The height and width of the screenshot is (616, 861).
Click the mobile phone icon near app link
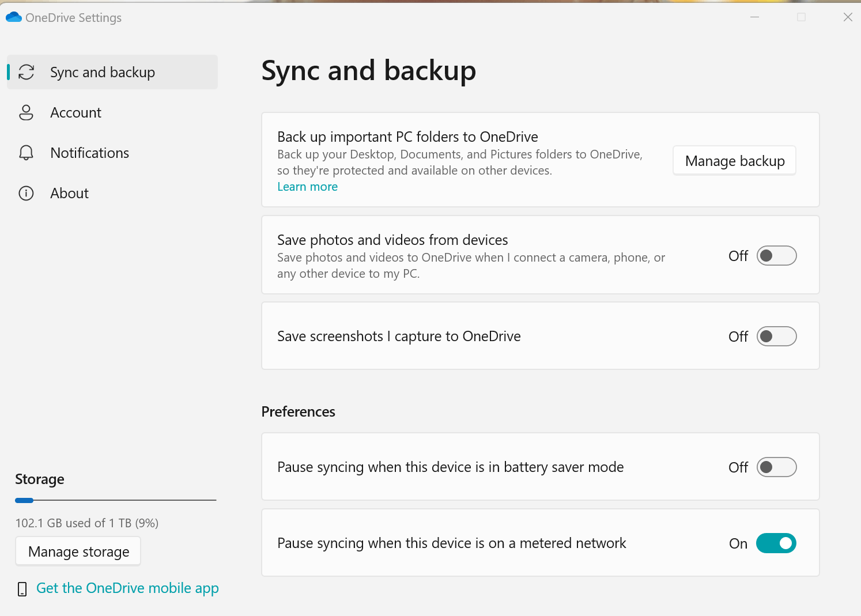(x=22, y=589)
